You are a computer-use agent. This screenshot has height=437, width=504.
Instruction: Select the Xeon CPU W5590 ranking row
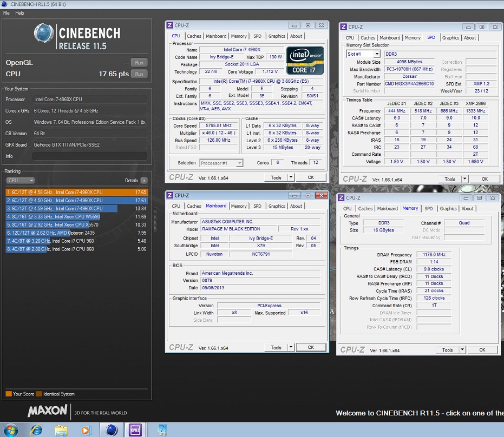[76, 217]
